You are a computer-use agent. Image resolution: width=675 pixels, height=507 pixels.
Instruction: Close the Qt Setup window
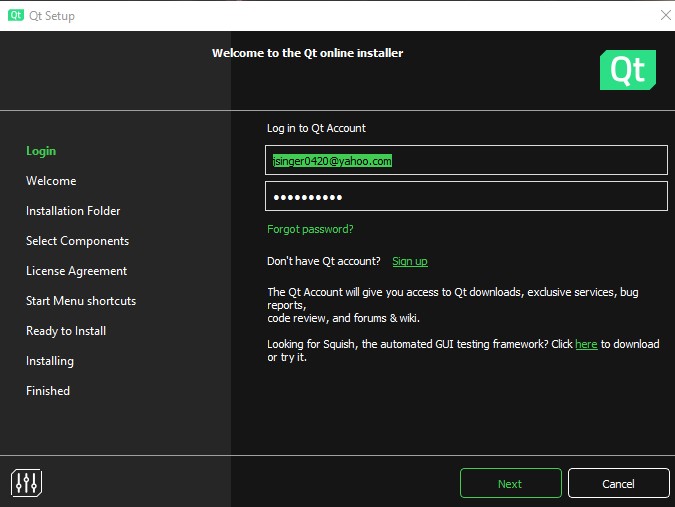click(x=666, y=15)
